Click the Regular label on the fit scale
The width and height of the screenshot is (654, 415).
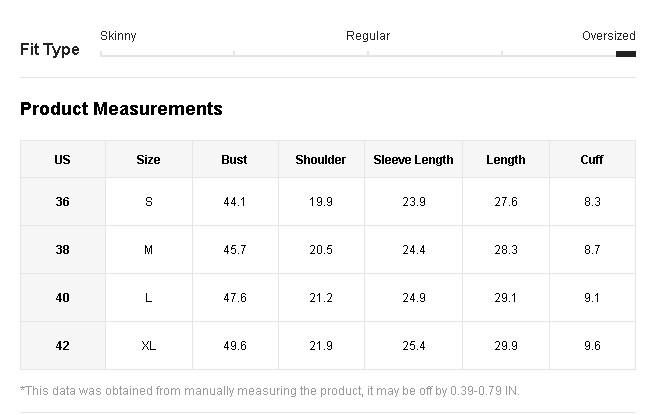(368, 36)
